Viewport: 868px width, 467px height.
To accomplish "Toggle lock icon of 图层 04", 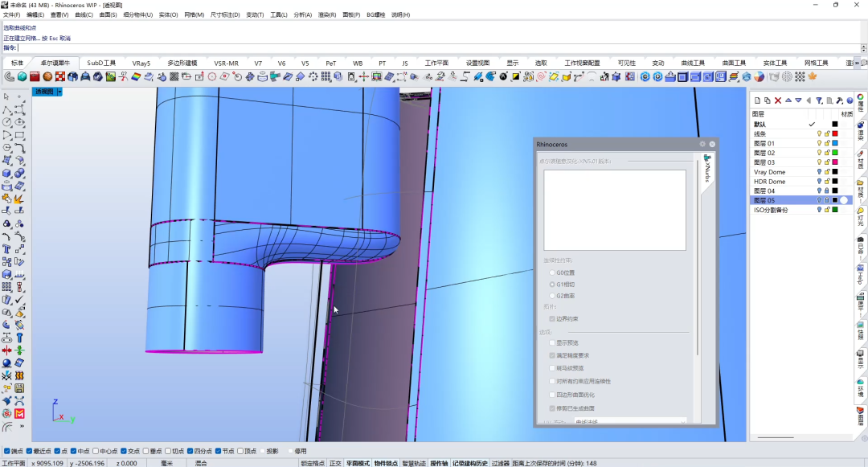I will [827, 190].
